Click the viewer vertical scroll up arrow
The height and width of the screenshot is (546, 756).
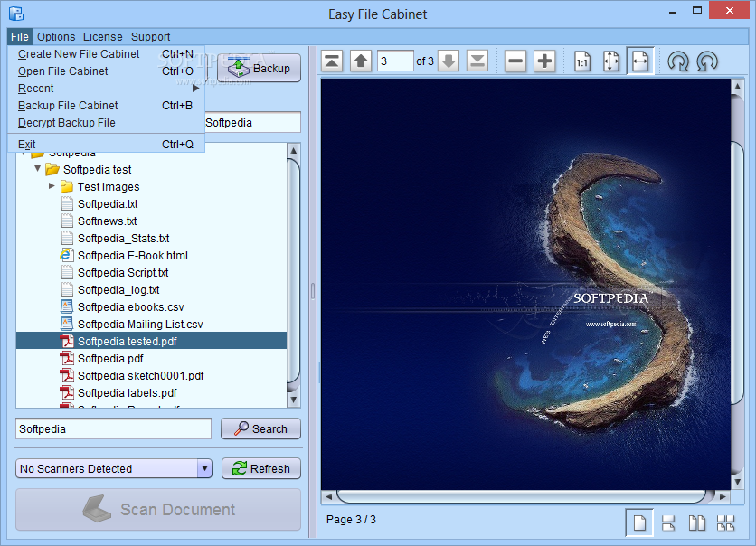point(737,87)
